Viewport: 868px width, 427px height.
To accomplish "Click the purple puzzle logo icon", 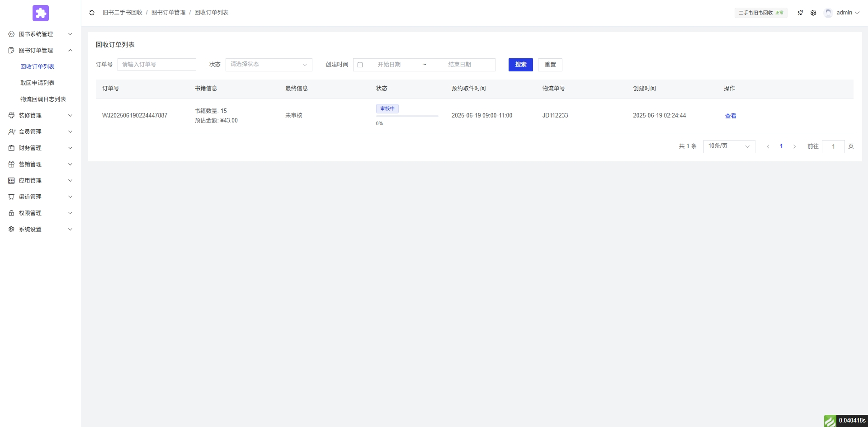I will click(x=41, y=13).
